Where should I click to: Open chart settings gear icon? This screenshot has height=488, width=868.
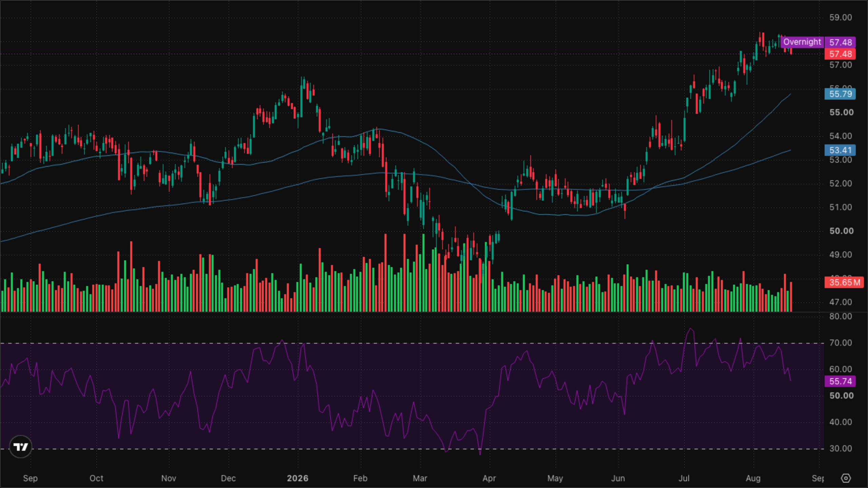click(846, 478)
